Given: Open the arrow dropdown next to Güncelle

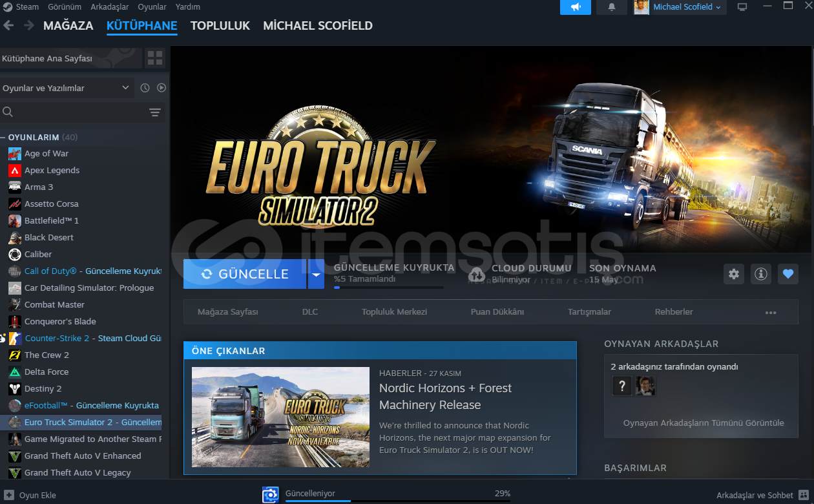Looking at the screenshot, I should 316,274.
